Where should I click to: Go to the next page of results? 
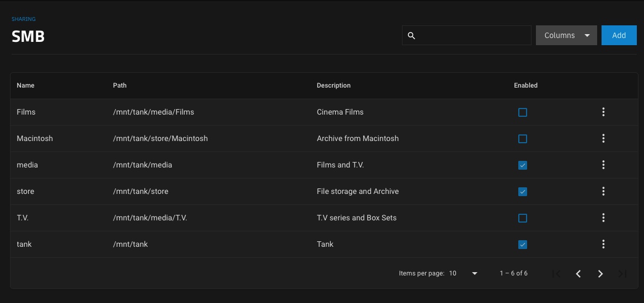[600, 273]
